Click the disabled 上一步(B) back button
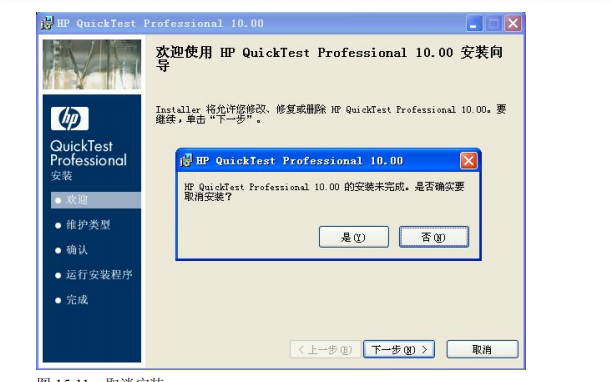The image size is (612, 382). 325,349
